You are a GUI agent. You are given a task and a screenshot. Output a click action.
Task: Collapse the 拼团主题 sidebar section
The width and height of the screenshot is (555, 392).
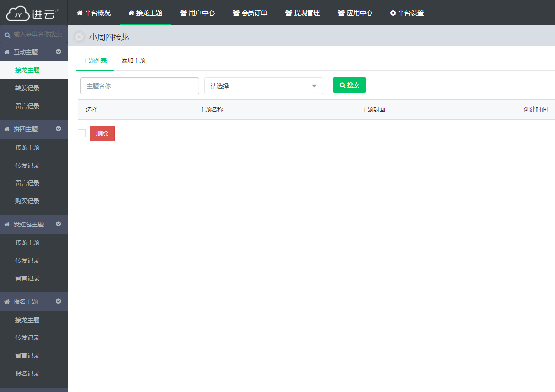pos(58,129)
